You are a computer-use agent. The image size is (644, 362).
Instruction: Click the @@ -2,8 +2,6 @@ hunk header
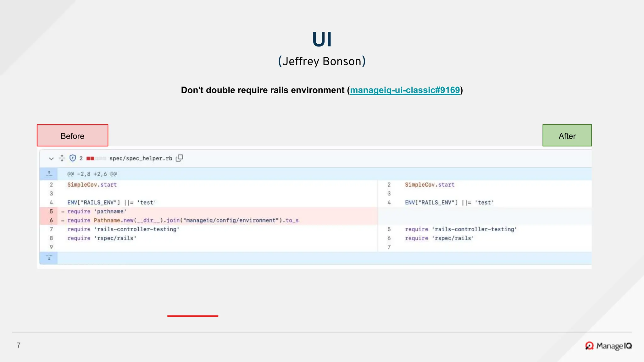92,174
